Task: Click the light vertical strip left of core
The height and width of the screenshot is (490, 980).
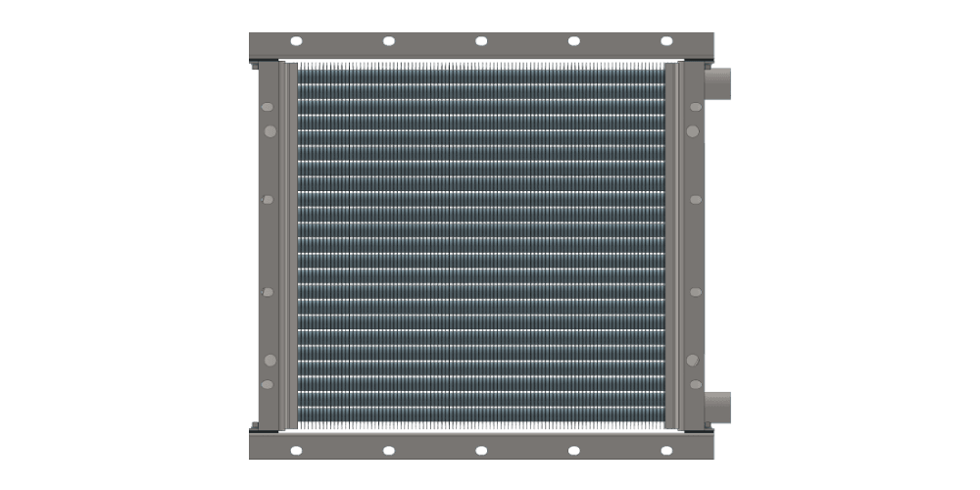Action: click(288, 245)
